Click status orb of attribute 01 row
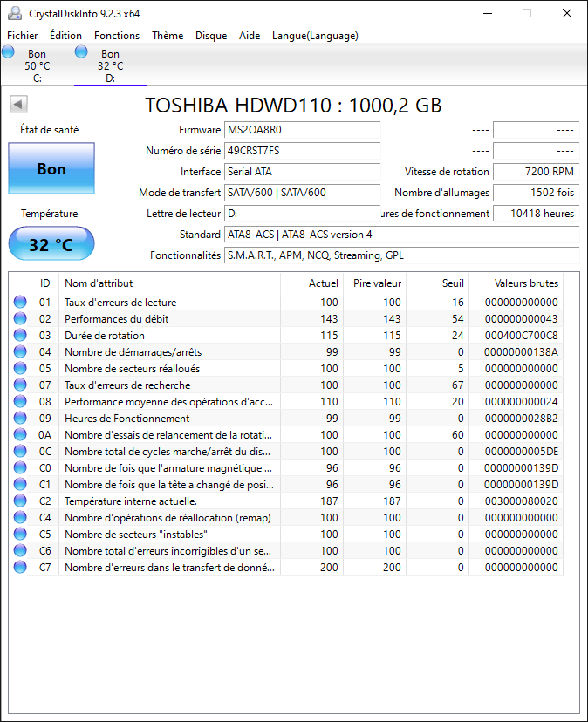The image size is (588, 722). (20, 302)
